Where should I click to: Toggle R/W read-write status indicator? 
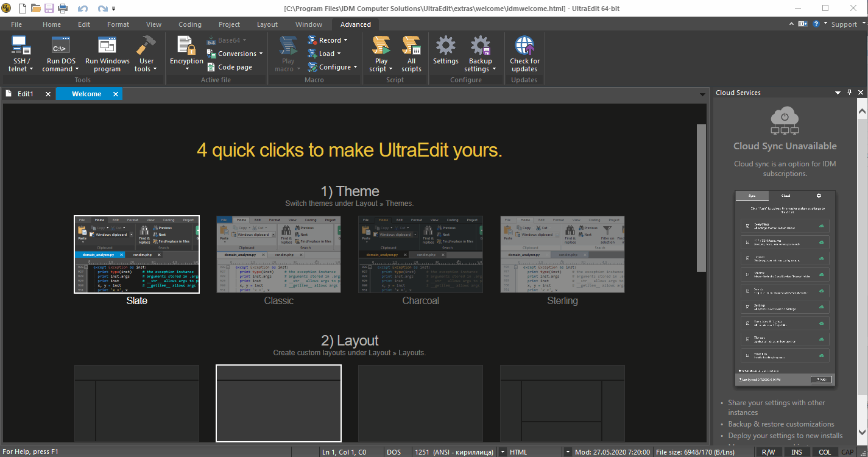tap(768, 452)
